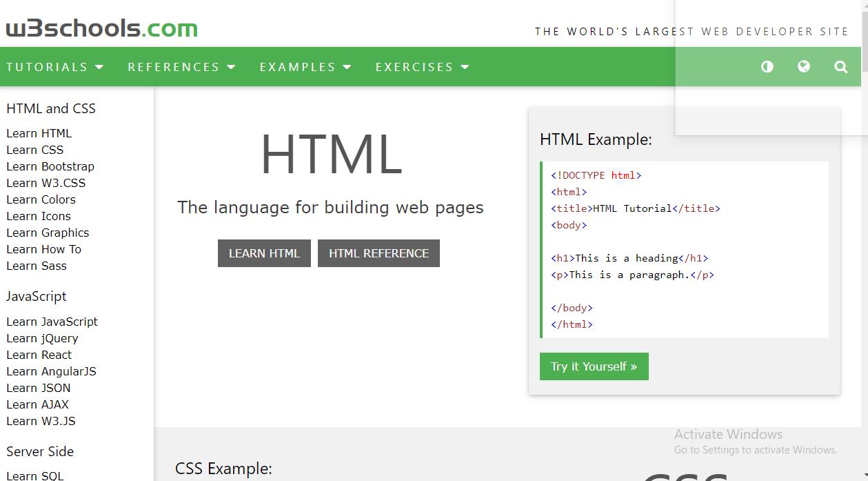Click the title HTML Tutorial code line
This screenshot has width=868, height=481.
click(635, 208)
